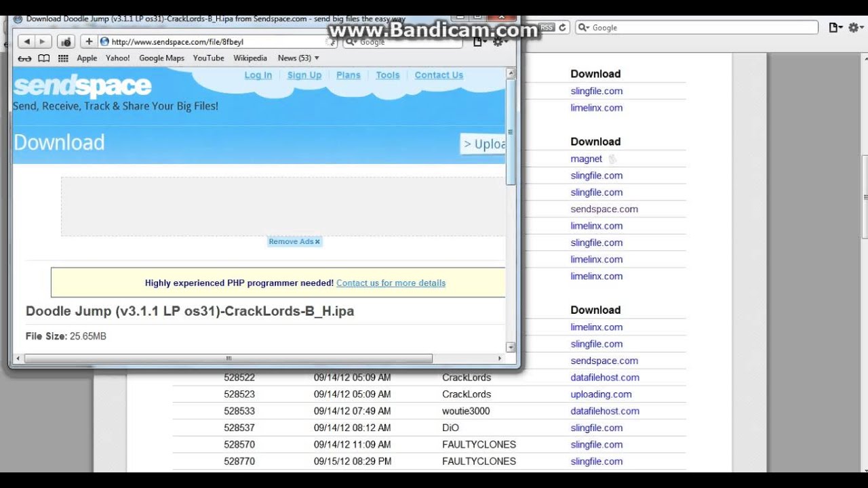Open the page menu icon in Sendspace window
This screenshot has height=488, width=868.
(x=479, y=42)
